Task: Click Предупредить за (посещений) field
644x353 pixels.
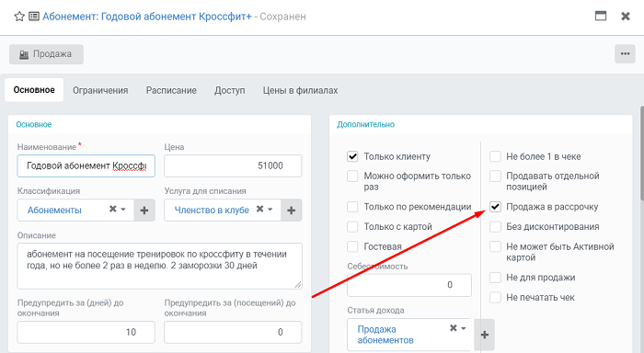Action: point(233,332)
